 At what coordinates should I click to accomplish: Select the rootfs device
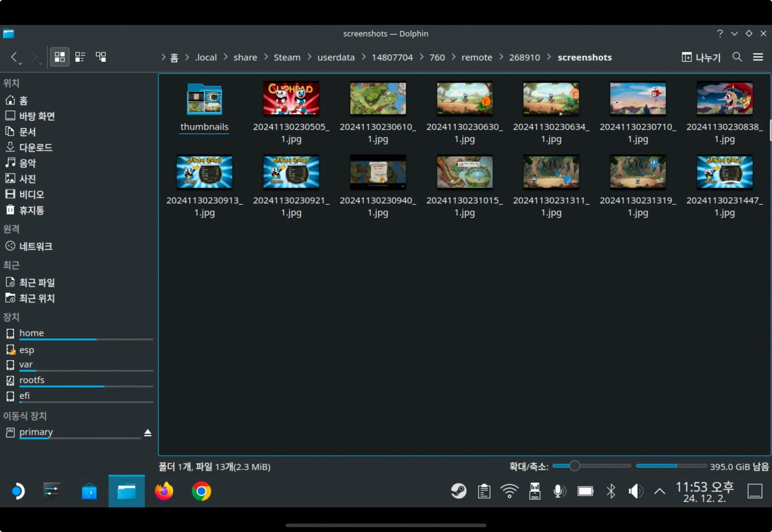(78, 381)
